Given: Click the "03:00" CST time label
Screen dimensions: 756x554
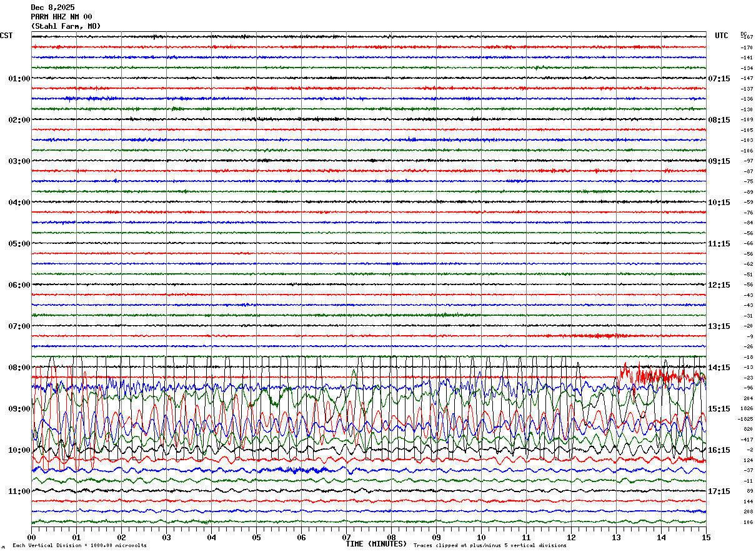Looking at the screenshot, I should click(x=19, y=161).
